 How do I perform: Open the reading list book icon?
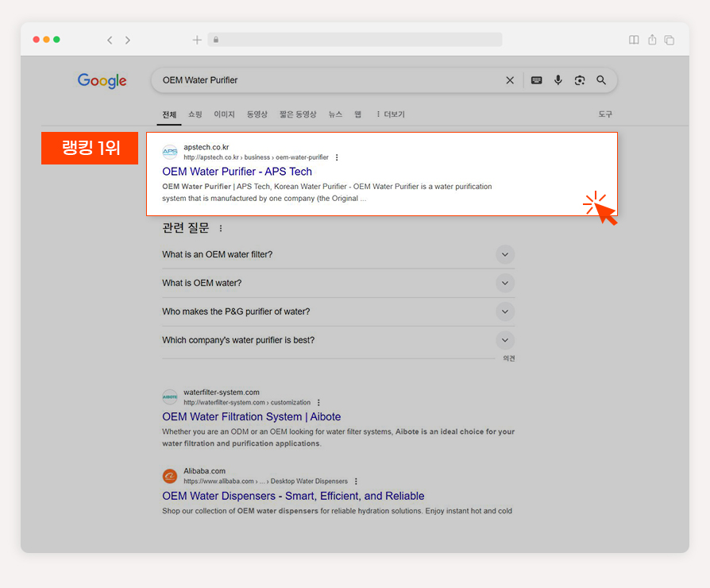(634, 40)
